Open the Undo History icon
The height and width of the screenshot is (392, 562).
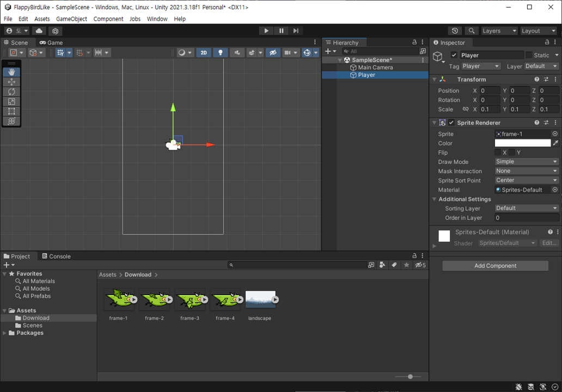tap(455, 31)
